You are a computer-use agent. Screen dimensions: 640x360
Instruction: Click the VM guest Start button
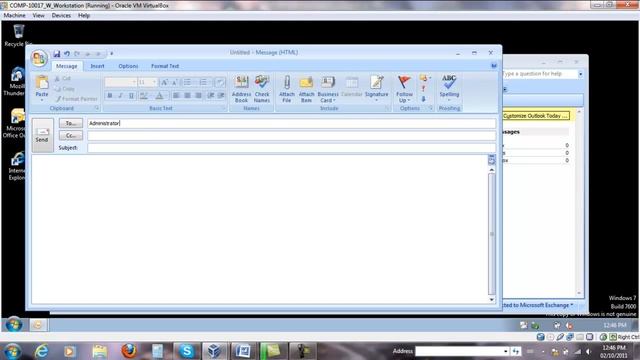(14, 325)
